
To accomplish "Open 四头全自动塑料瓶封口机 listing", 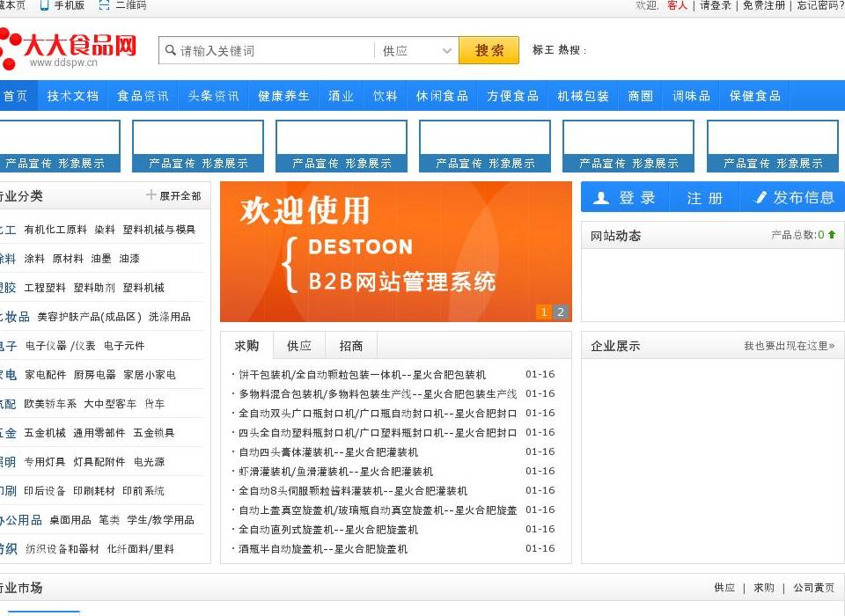I will click(378, 433).
